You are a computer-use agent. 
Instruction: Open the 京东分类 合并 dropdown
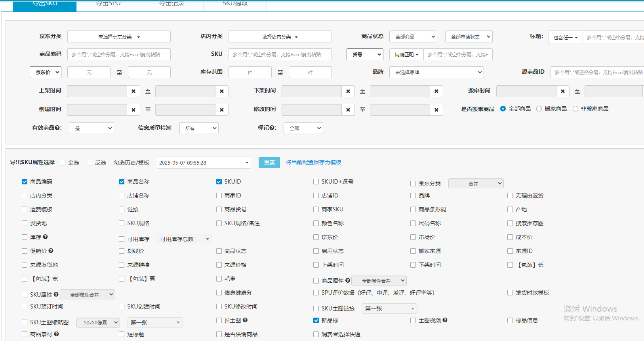click(476, 183)
